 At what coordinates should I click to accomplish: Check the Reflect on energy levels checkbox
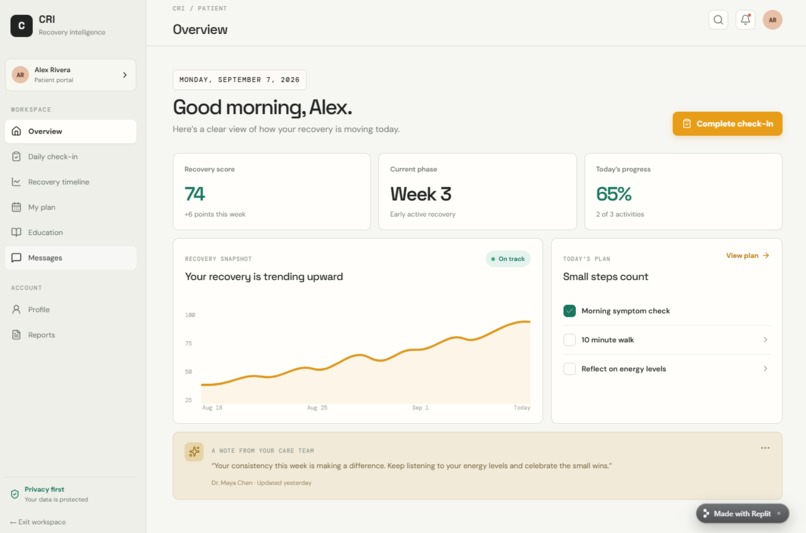[x=569, y=369]
